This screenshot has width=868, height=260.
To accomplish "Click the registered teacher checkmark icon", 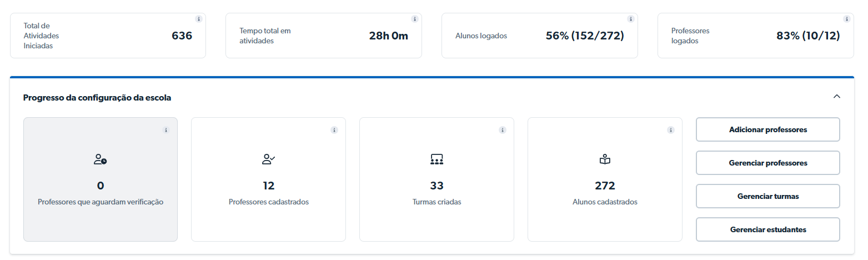I will pyautogui.click(x=268, y=160).
